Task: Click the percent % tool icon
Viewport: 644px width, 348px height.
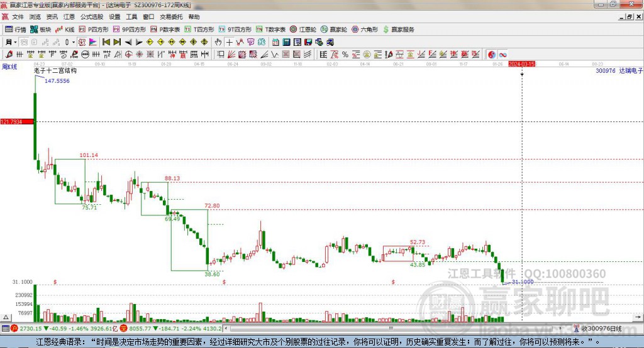Action: tap(345, 55)
